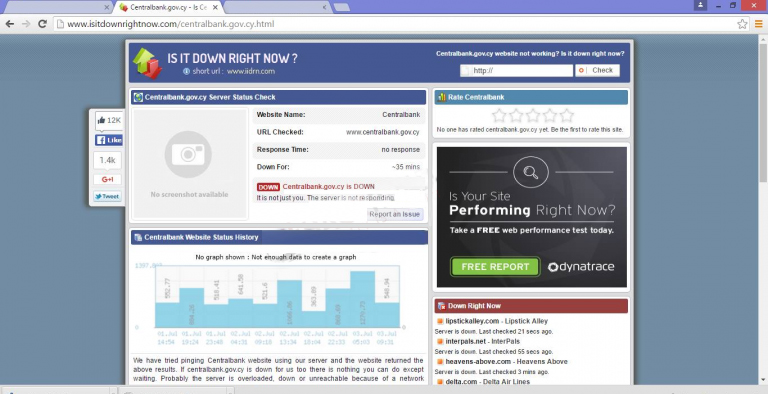Click the Rate Centralbank chart icon
The image size is (768, 394).
coord(442,97)
